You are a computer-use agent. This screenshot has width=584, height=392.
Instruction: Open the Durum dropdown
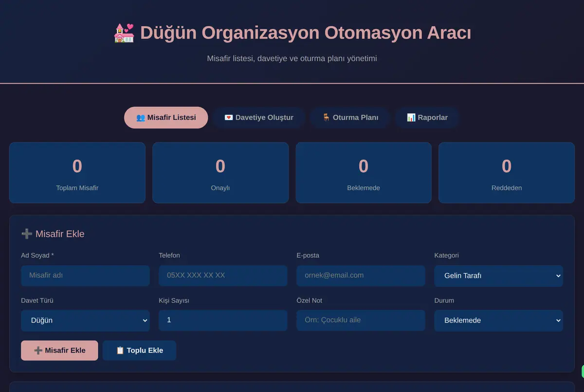[x=498, y=321]
